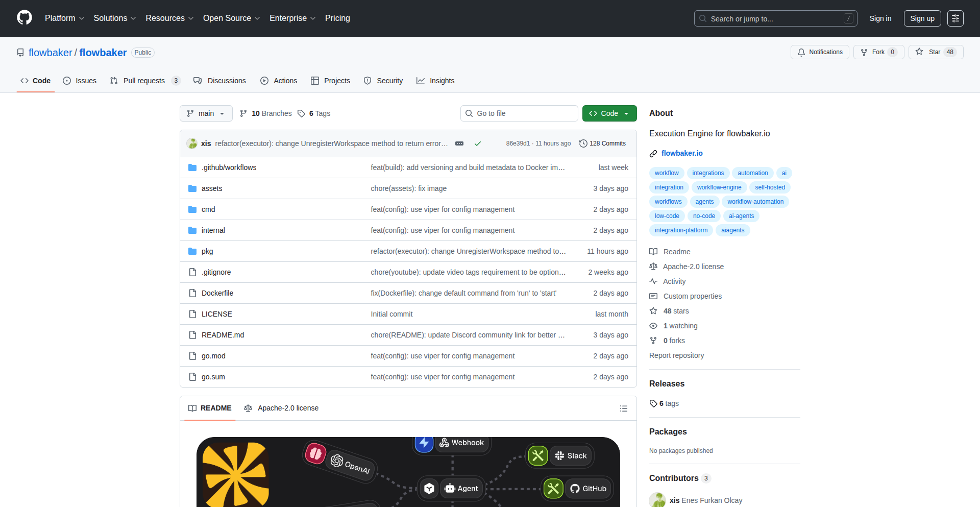
Task: Click the fork icon on Fork button
Action: click(864, 52)
